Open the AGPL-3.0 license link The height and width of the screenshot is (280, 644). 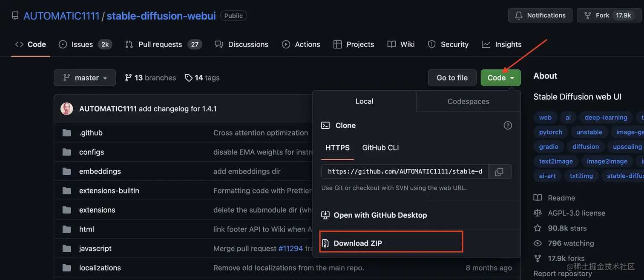tap(576, 213)
